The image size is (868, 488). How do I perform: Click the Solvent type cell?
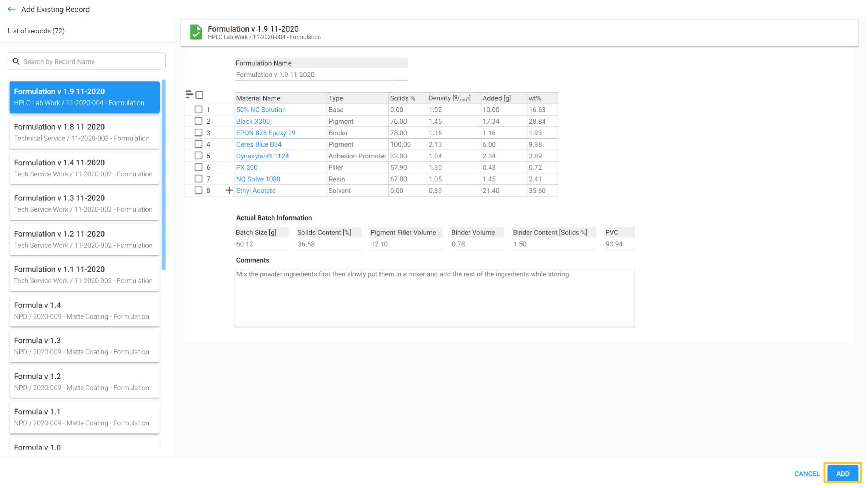(358, 191)
